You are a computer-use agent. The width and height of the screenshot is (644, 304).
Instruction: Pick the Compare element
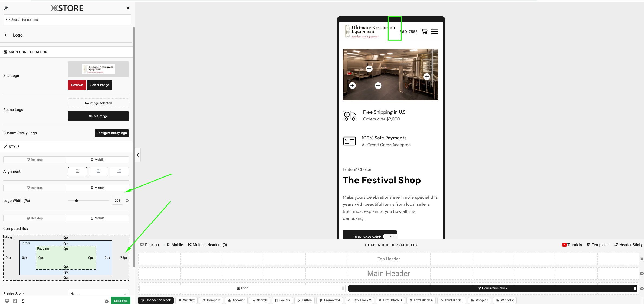pyautogui.click(x=211, y=300)
